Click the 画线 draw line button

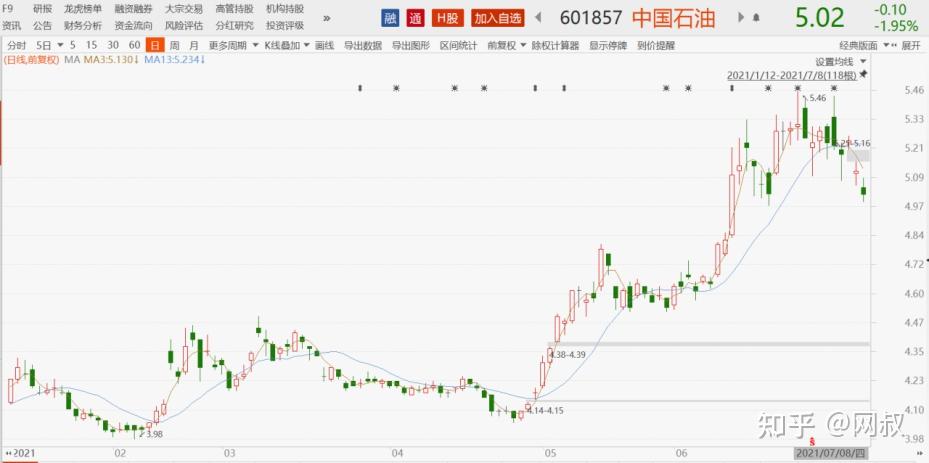(x=324, y=45)
